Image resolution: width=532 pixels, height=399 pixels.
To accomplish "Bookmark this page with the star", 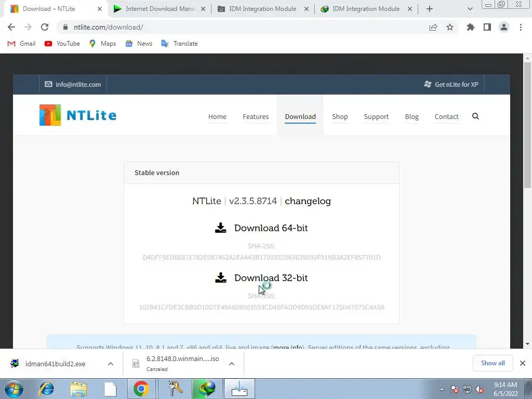I will tap(450, 27).
